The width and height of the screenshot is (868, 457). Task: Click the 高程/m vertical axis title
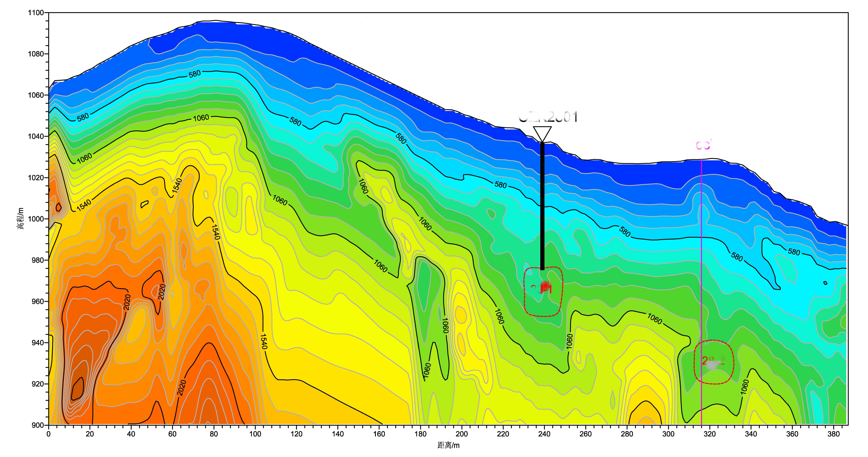point(21,219)
